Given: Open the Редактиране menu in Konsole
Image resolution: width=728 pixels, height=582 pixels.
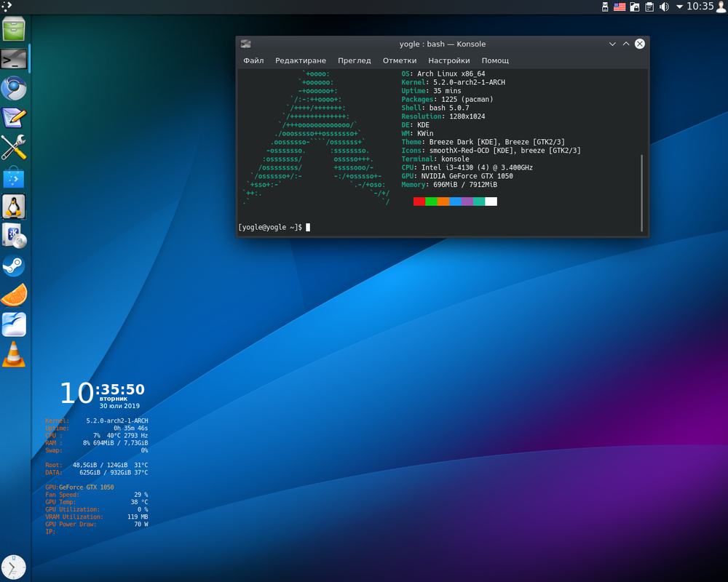Looking at the screenshot, I should point(301,60).
